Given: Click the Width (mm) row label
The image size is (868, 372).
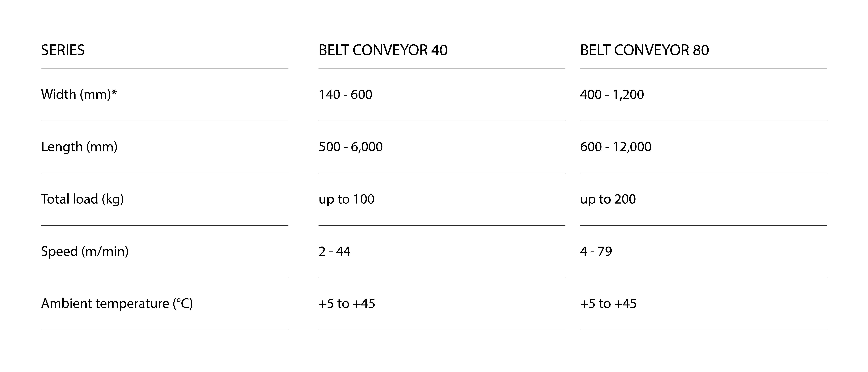Looking at the screenshot, I should (76, 95).
